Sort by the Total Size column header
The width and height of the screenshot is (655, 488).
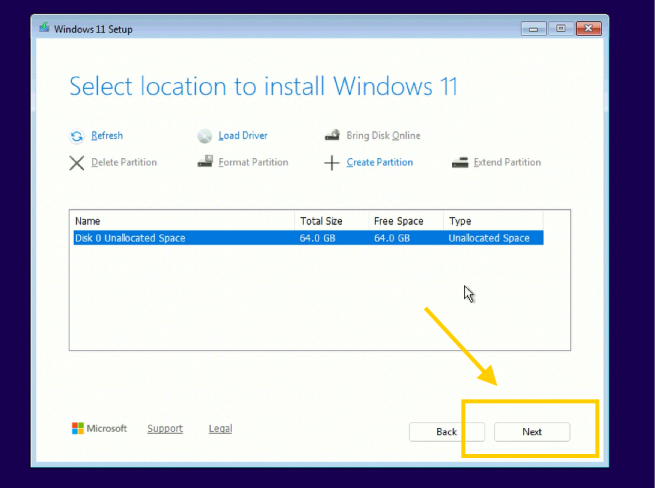[332, 221]
